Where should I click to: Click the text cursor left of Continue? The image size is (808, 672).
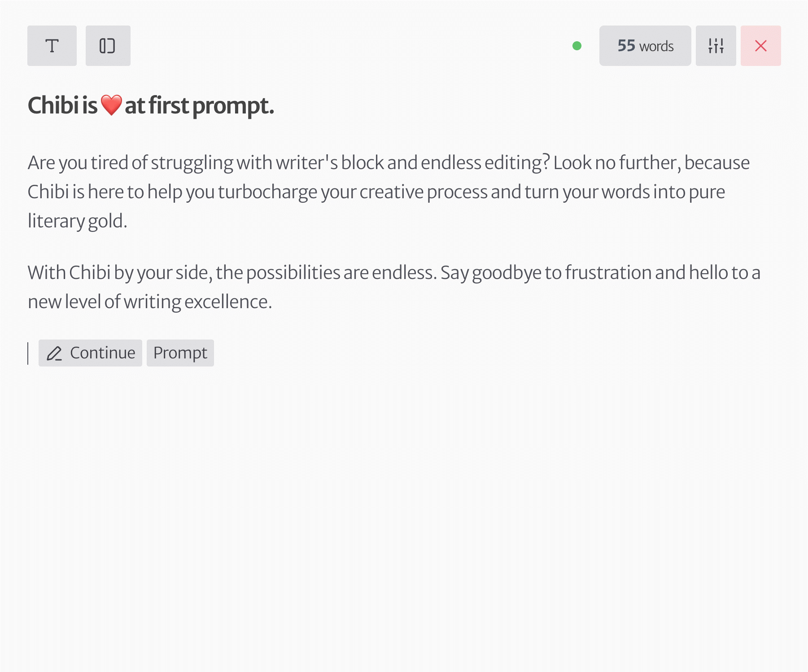(x=28, y=353)
